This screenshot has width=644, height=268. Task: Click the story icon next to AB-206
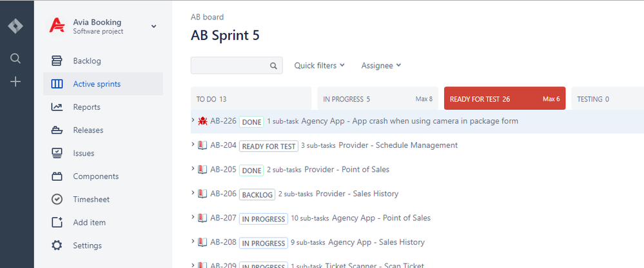[x=202, y=194]
